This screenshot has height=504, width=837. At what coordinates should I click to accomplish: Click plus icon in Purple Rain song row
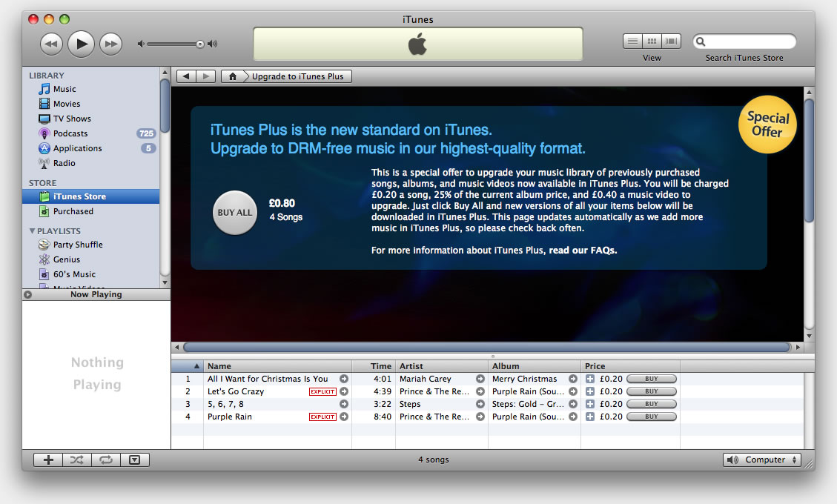pos(590,417)
